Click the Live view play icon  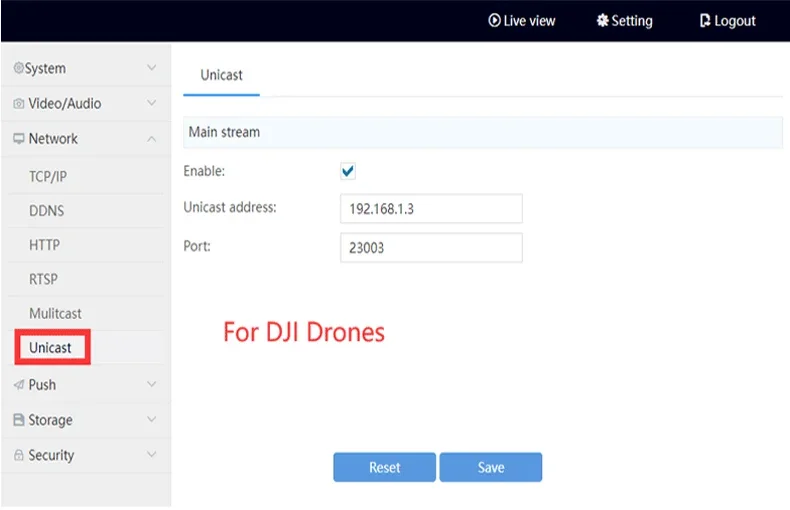point(494,20)
